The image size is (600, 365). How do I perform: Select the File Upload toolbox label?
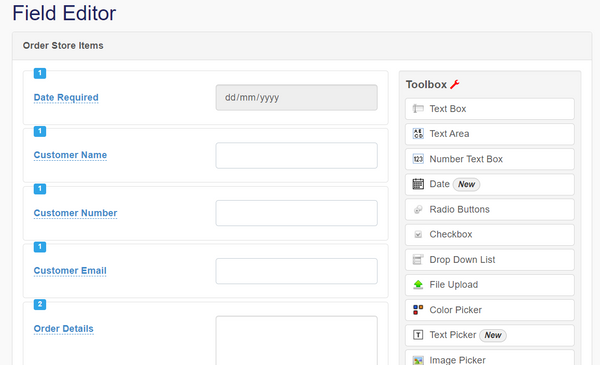454,285
